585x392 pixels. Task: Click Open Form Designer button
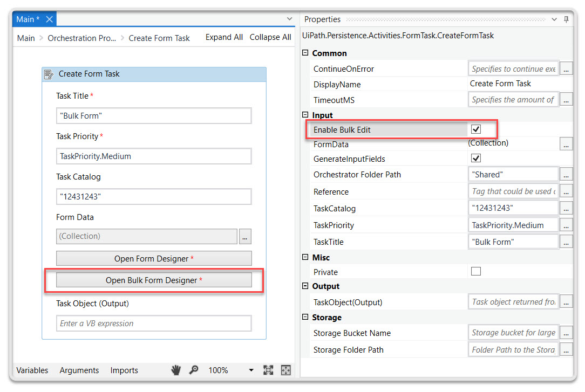click(x=154, y=258)
